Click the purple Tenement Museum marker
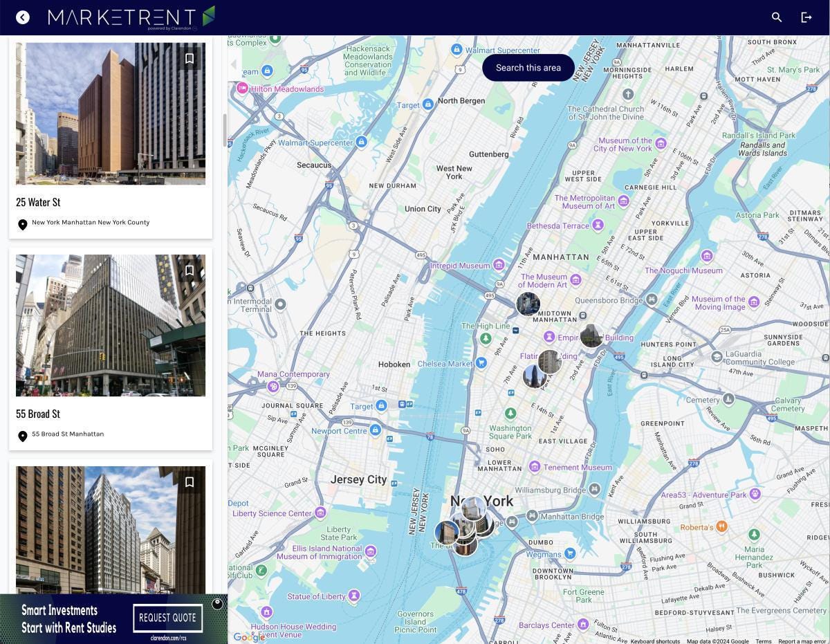The height and width of the screenshot is (644, 830). (534, 467)
